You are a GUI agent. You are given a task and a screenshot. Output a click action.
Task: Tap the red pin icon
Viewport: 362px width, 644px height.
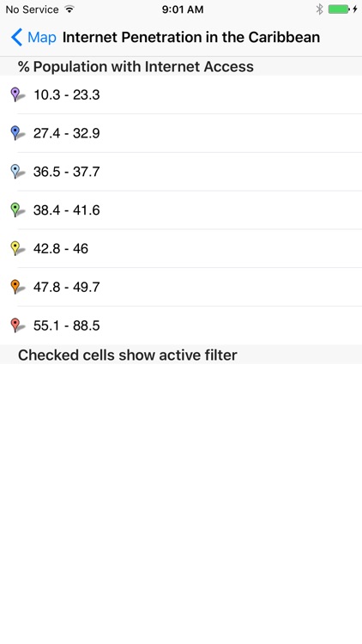click(17, 325)
